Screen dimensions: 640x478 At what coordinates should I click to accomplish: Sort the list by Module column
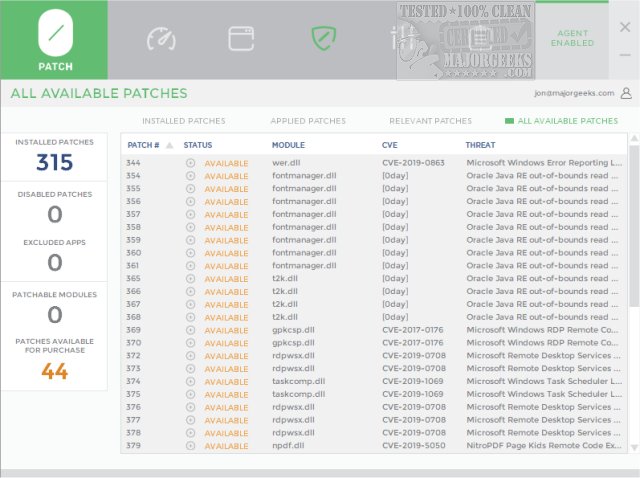(x=288, y=146)
